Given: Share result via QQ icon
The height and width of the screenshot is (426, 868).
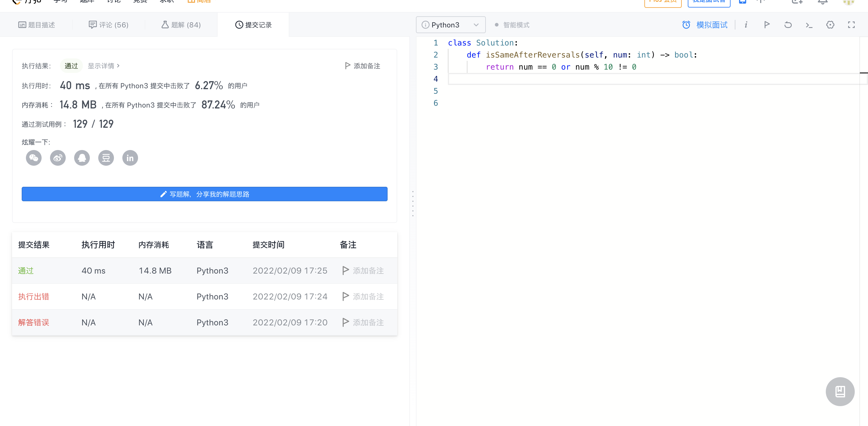Looking at the screenshot, I should (82, 158).
